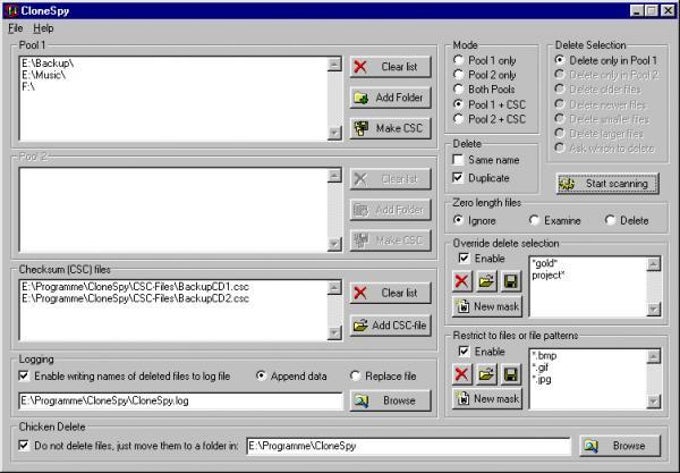Pool 1 list scroll up arrow
This screenshot has height=473, width=680.
point(335,64)
